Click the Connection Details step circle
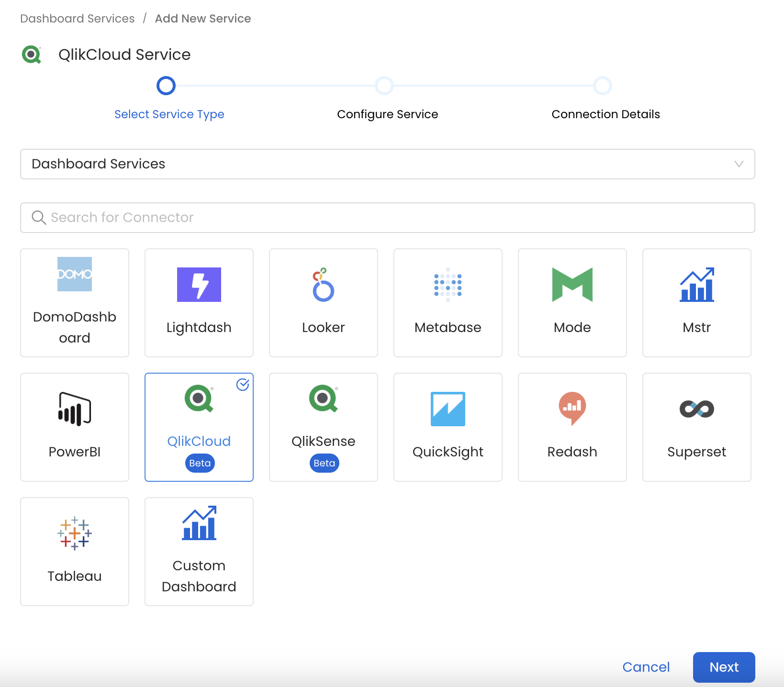 click(603, 86)
